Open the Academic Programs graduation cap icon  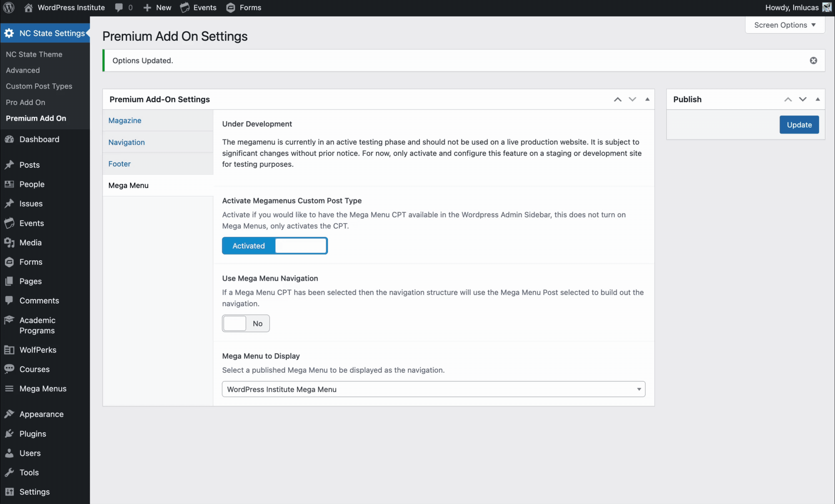9,320
